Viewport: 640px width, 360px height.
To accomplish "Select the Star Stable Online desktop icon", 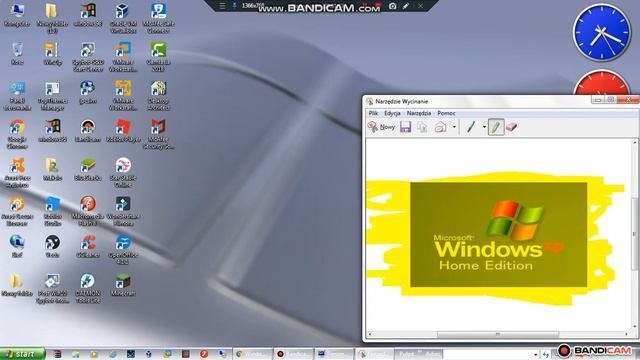I will [123, 172].
